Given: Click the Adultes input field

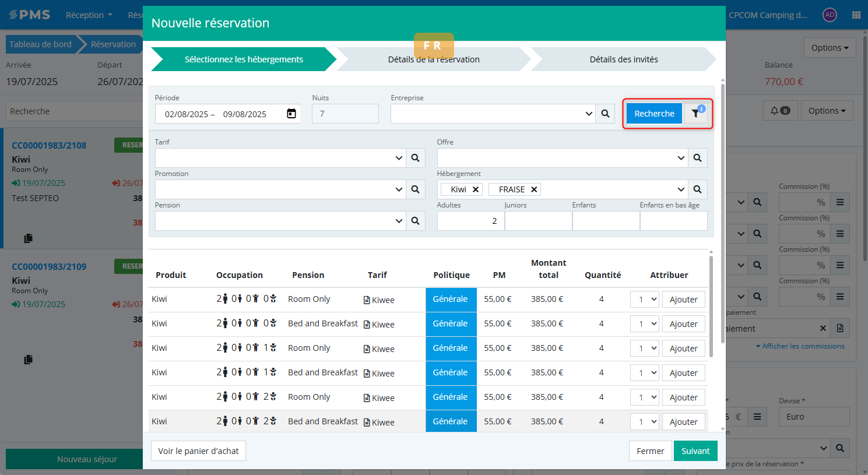Looking at the screenshot, I should tap(470, 221).
